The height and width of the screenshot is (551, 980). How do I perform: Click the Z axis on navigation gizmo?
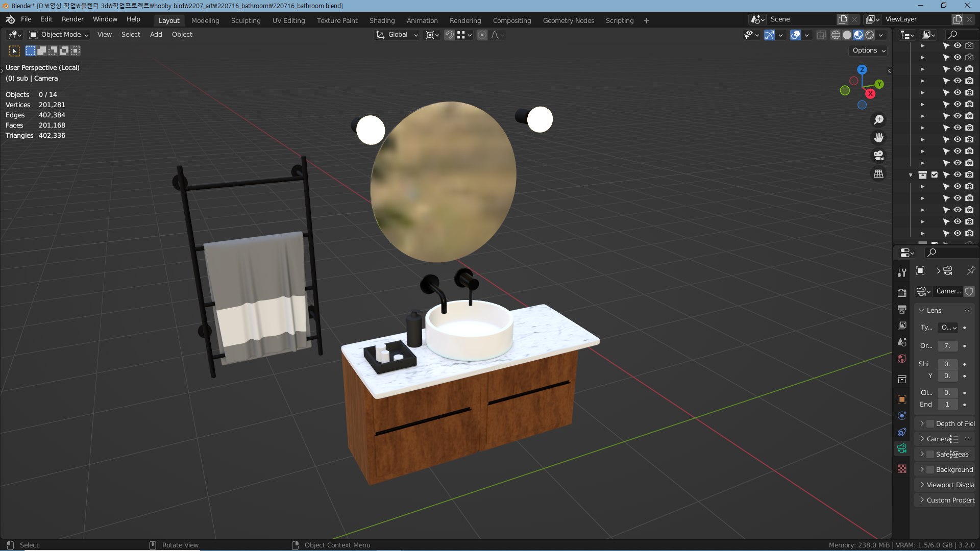point(862,69)
